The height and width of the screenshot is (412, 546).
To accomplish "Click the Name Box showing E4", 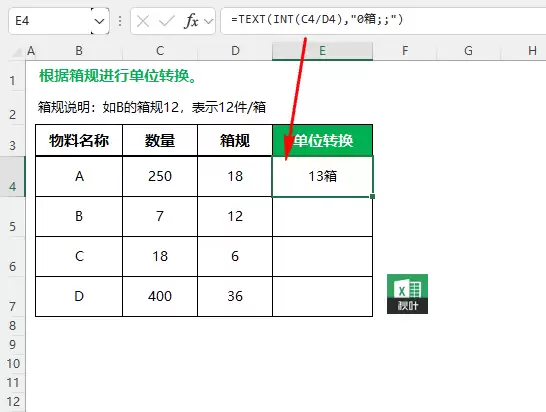I will tap(50, 21).
